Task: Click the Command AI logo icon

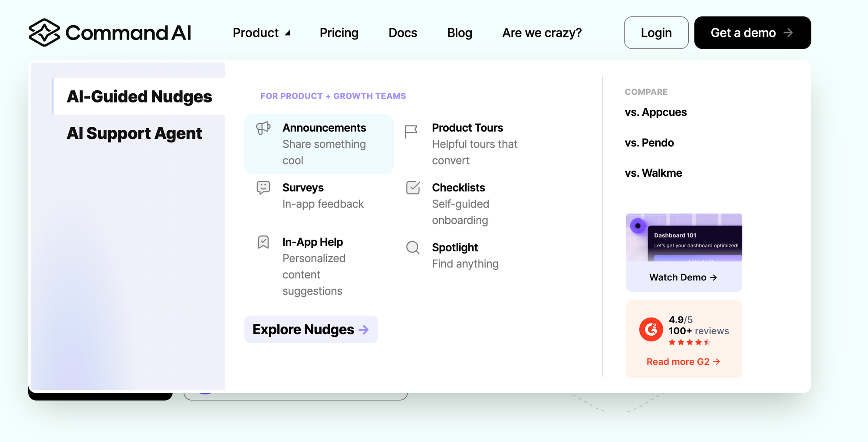Action: tap(44, 33)
